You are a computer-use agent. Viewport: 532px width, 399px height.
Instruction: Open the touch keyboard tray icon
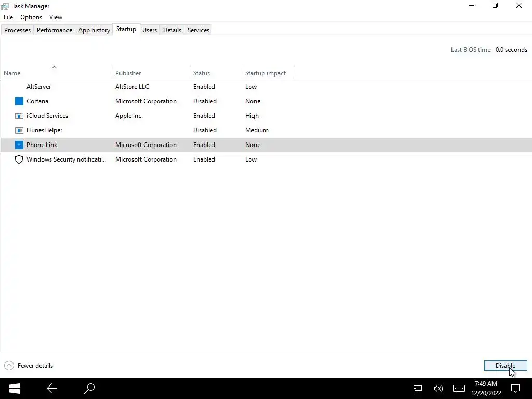point(459,389)
